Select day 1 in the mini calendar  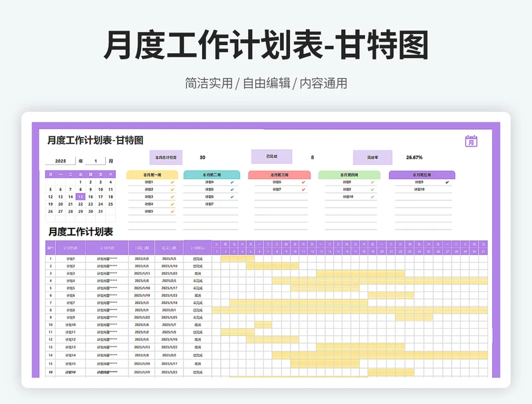click(80, 182)
